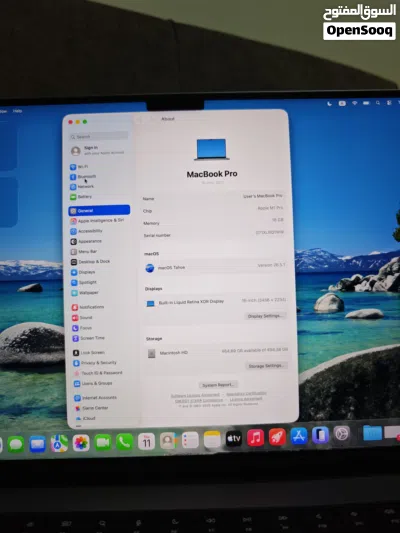Open Reminders from the Dock
Viewport: 400px width, 533px height.
point(190,440)
